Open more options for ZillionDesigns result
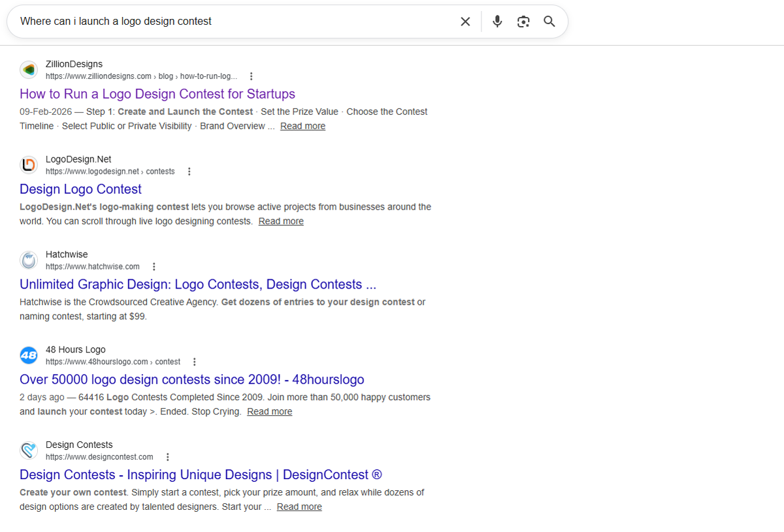Screen dimensions: 784x532 click(x=252, y=76)
